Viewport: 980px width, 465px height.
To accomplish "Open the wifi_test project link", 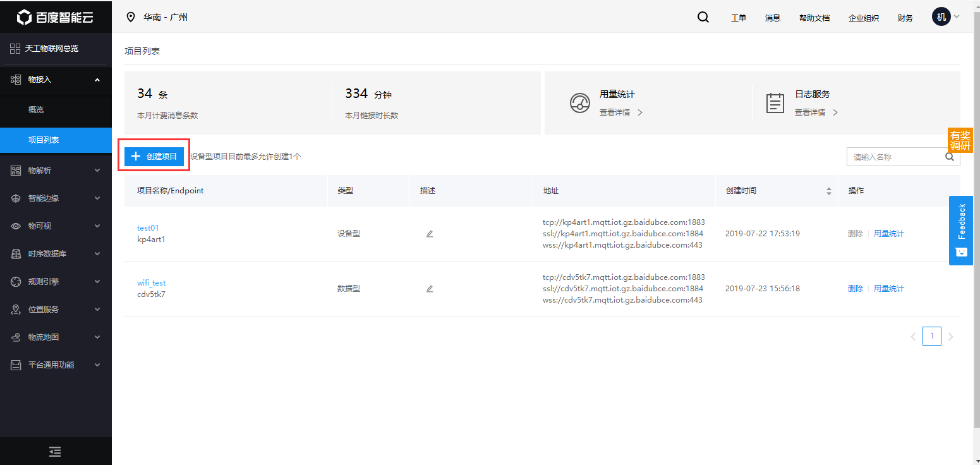I will (x=152, y=283).
